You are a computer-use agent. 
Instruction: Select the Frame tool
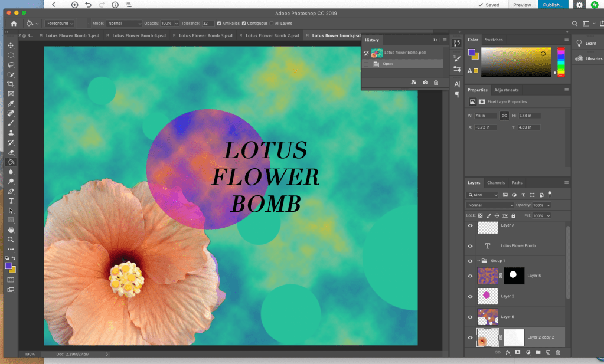point(11,94)
